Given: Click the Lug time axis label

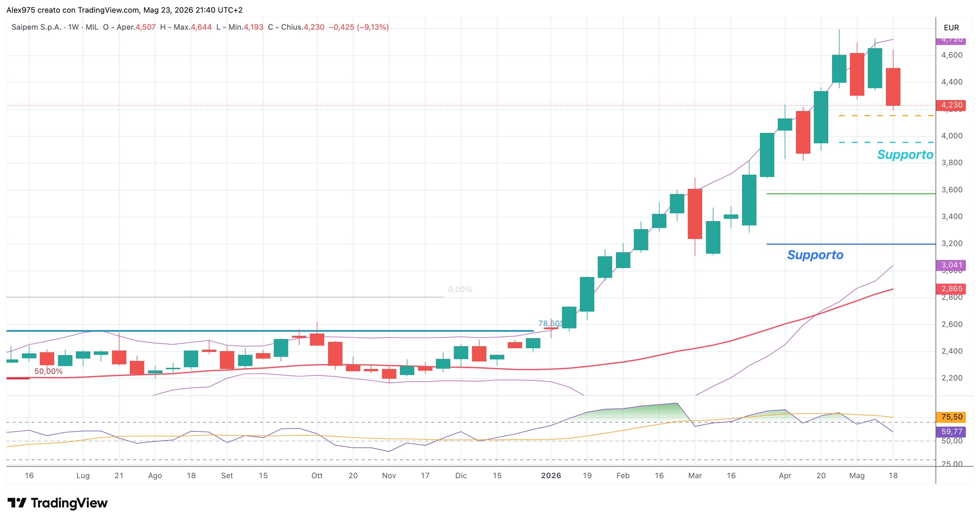Looking at the screenshot, I should [x=83, y=476].
